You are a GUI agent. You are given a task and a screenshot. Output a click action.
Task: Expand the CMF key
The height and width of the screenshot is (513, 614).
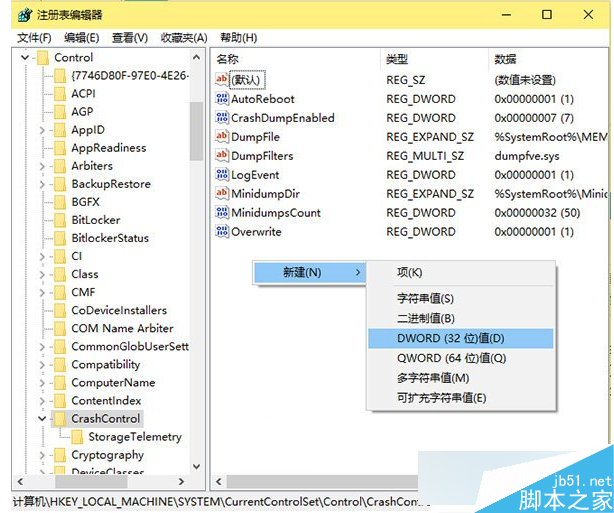point(42,293)
